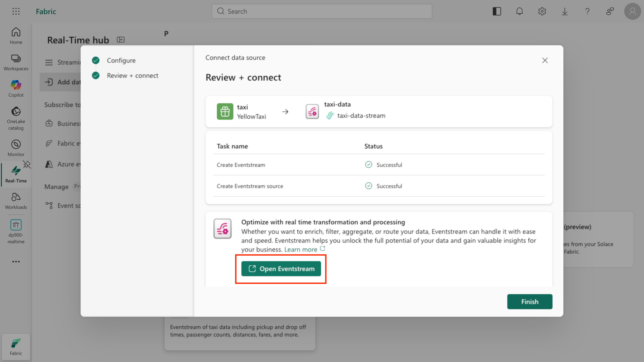Toggle the layout panel icon in header

(497, 11)
